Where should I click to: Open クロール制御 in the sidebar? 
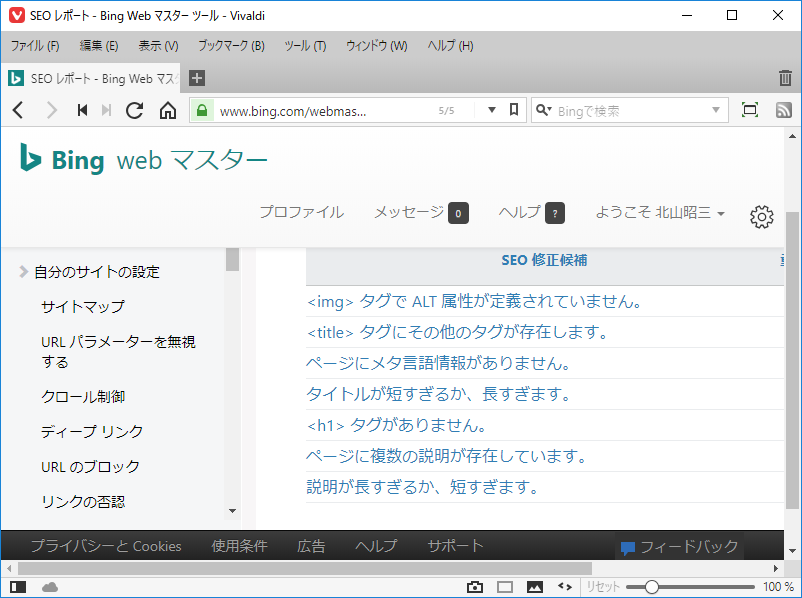83,396
